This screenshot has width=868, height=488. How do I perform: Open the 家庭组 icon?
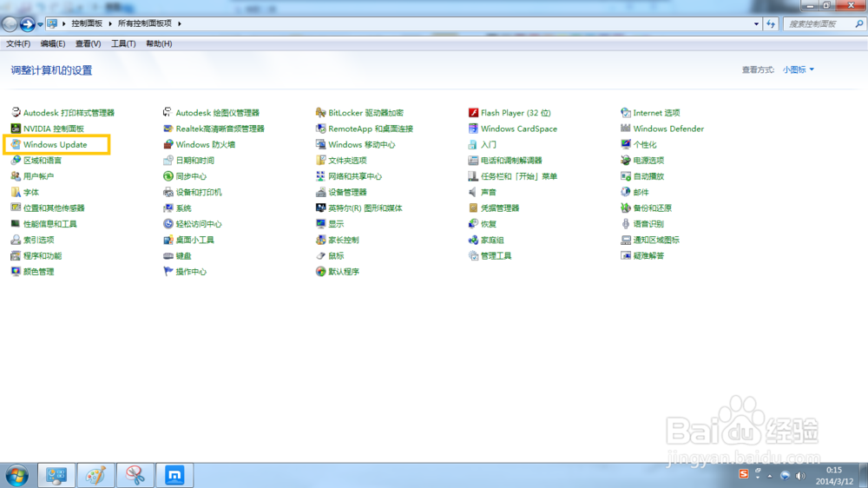point(473,240)
